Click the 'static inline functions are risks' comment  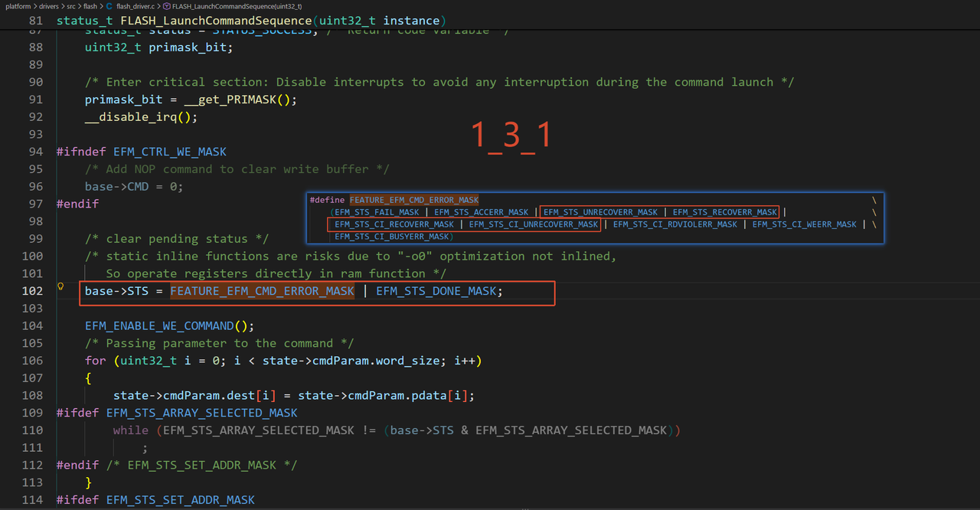tap(351, 257)
